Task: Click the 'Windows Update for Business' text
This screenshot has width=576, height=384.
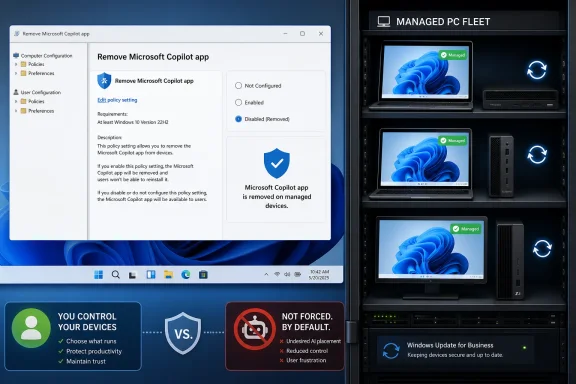Action: tap(450, 345)
